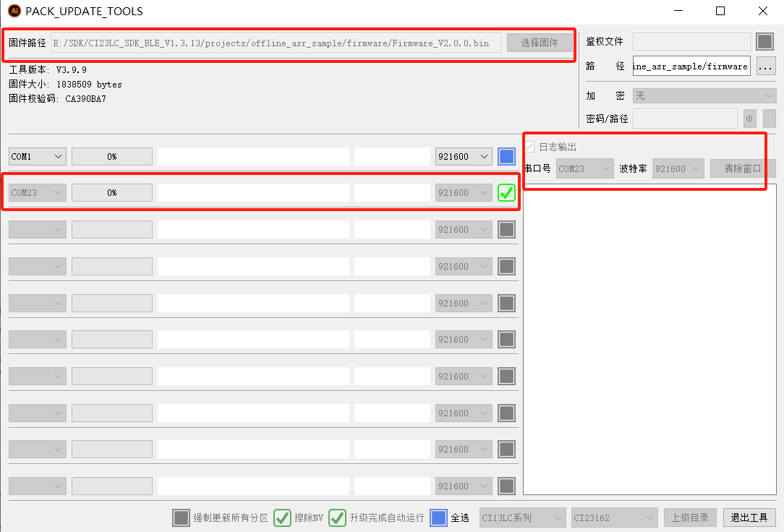Click the 固件路径 firmware path text field
Viewport: 784px width, 532px height.
coord(275,43)
